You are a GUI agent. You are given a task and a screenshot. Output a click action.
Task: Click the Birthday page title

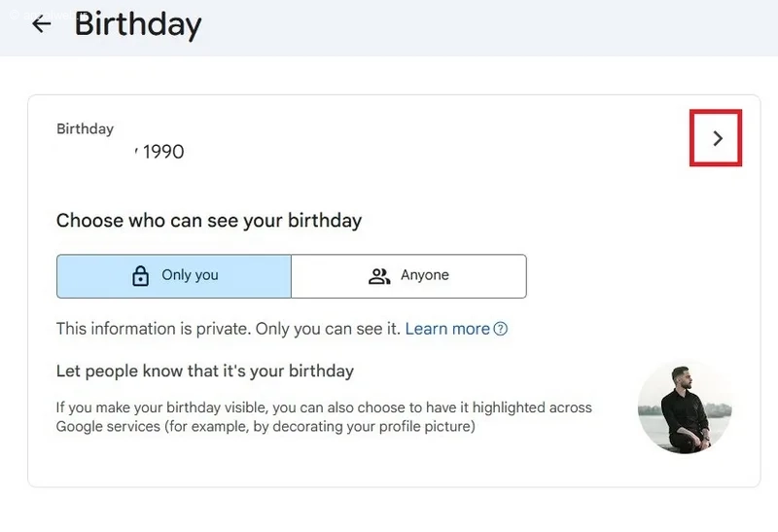(138, 24)
